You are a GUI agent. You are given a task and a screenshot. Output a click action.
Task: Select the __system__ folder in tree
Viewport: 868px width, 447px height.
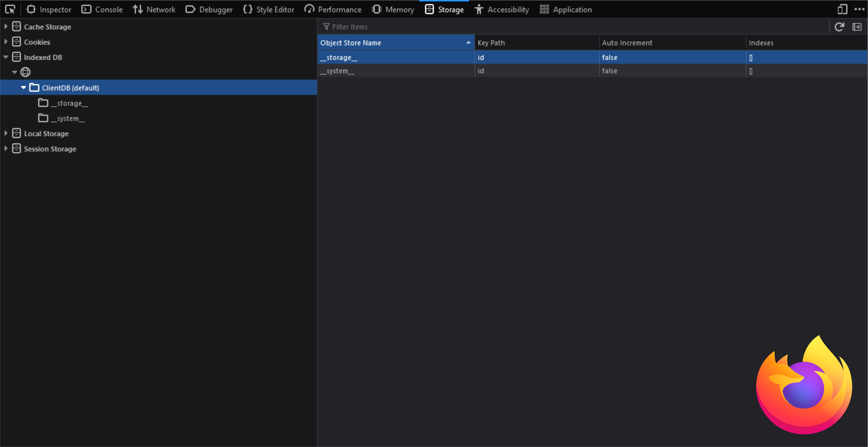(67, 118)
